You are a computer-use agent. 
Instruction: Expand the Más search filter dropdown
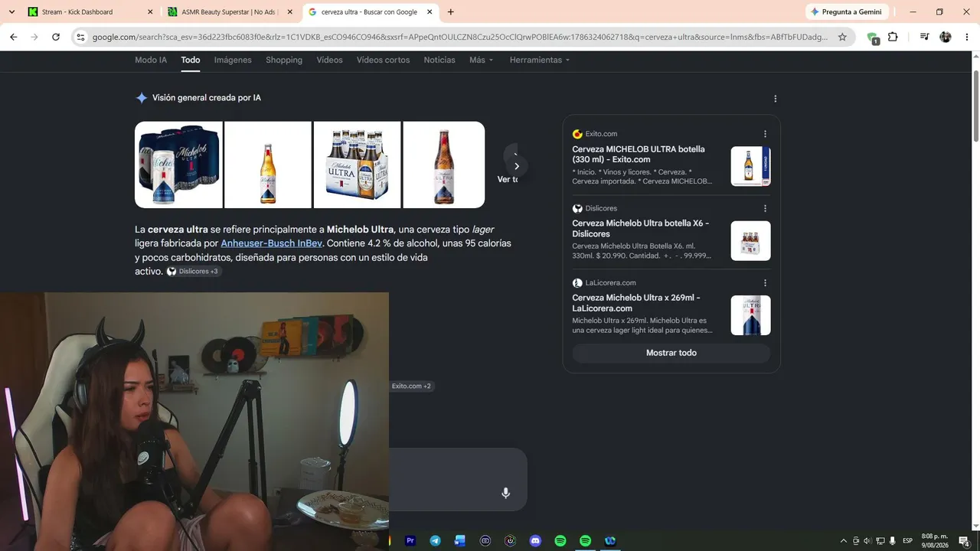[x=482, y=60]
